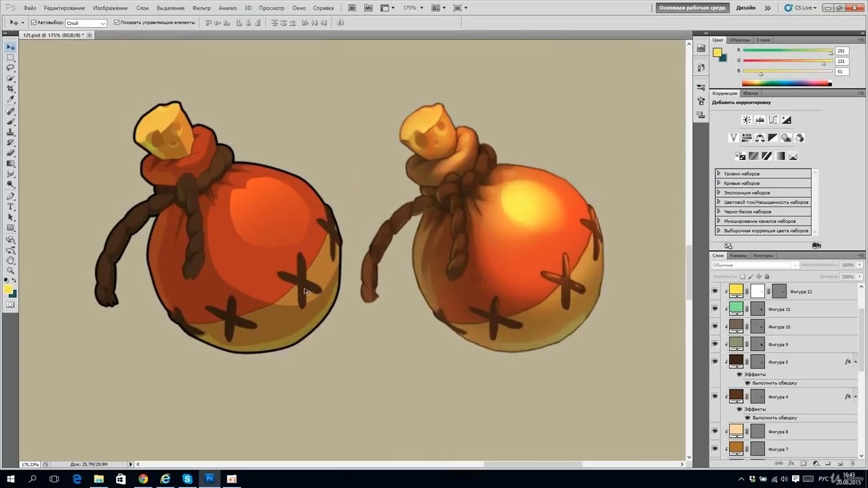
Task: Switch to the Маски tab
Action: click(751, 93)
